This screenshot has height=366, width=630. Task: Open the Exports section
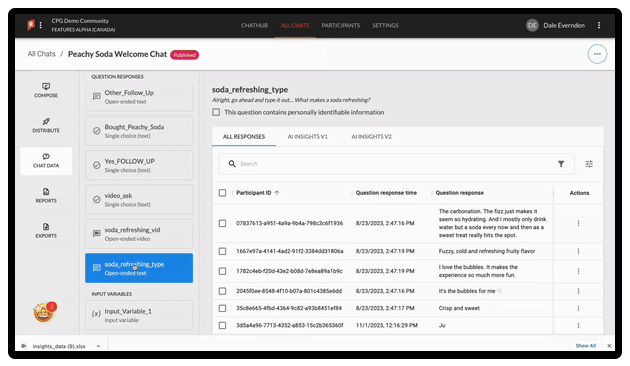point(46,231)
